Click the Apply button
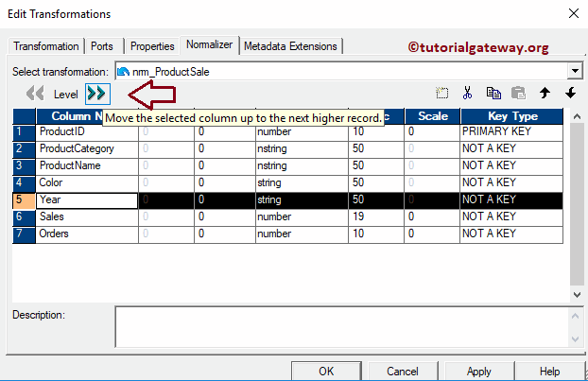 click(479, 371)
